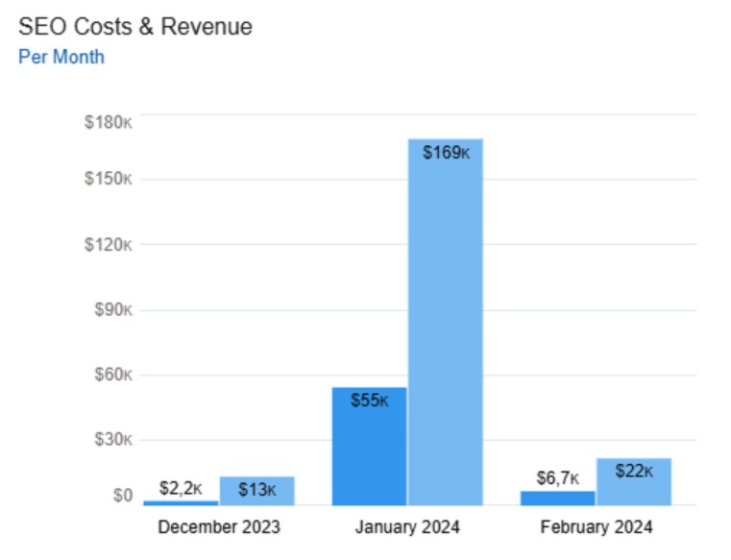The image size is (731, 560).
Task: Click the "January 2024" x-axis label
Action: [x=407, y=527]
